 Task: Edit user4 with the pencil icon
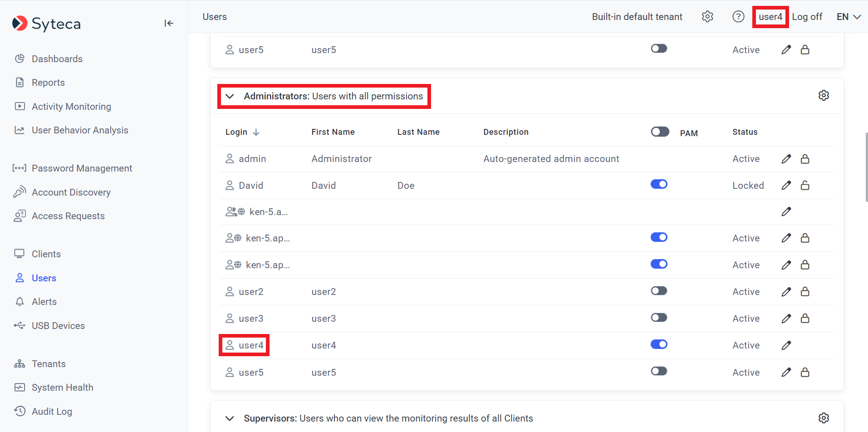[x=786, y=345]
